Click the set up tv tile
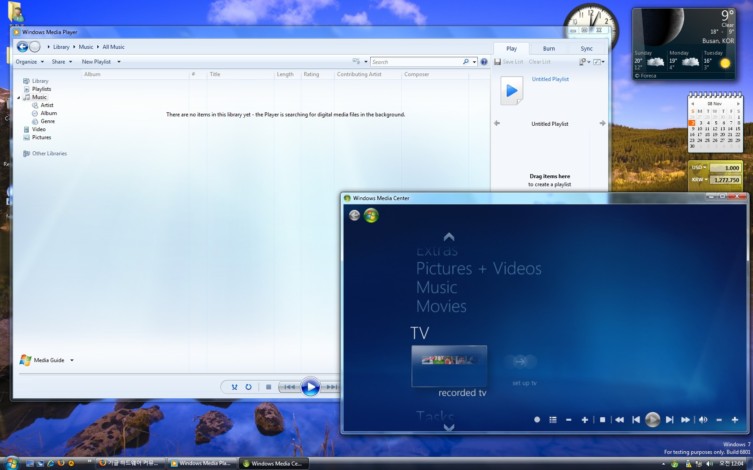Viewport: 753px width, 470px height. tap(524, 370)
